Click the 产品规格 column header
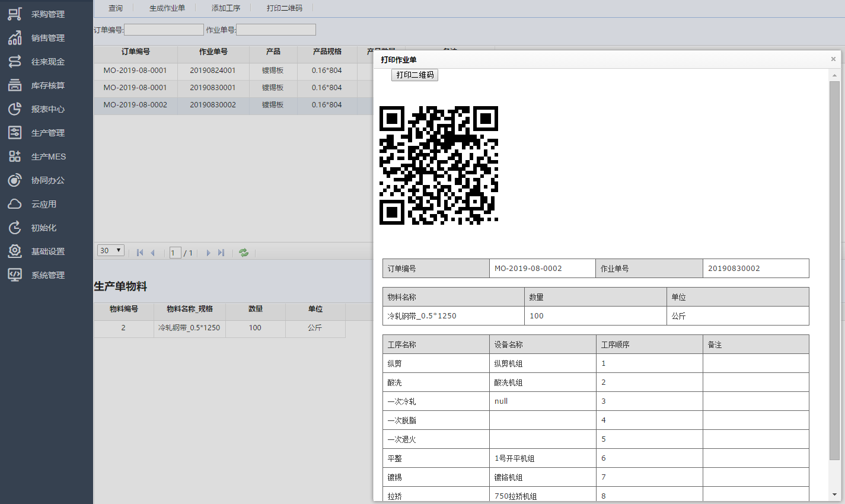Screen dimensions: 845x504 (x=327, y=52)
